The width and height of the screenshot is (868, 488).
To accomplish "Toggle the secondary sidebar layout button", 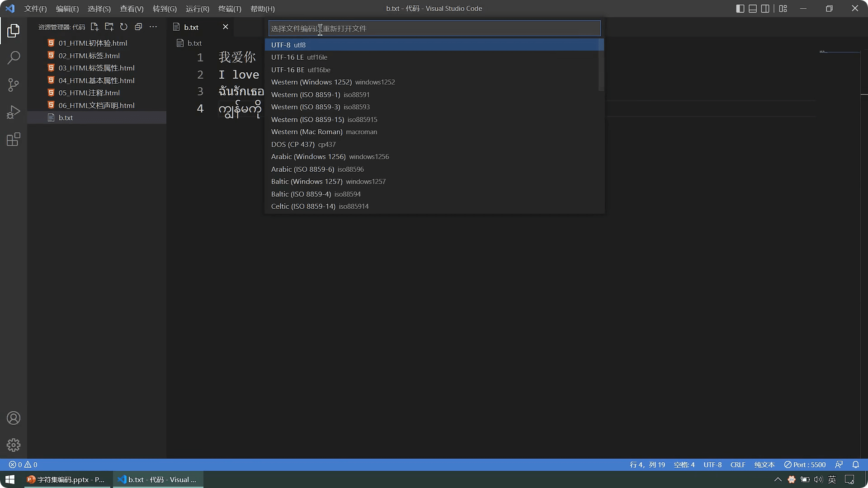I will 765,9.
